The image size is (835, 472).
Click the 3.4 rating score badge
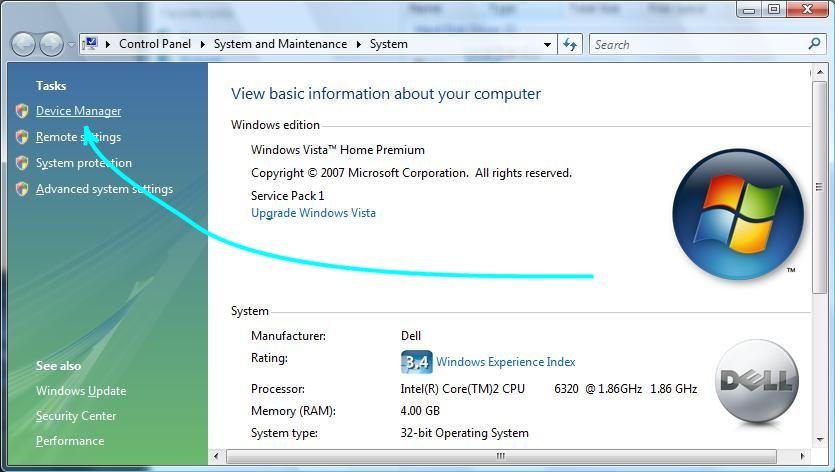pyautogui.click(x=416, y=362)
